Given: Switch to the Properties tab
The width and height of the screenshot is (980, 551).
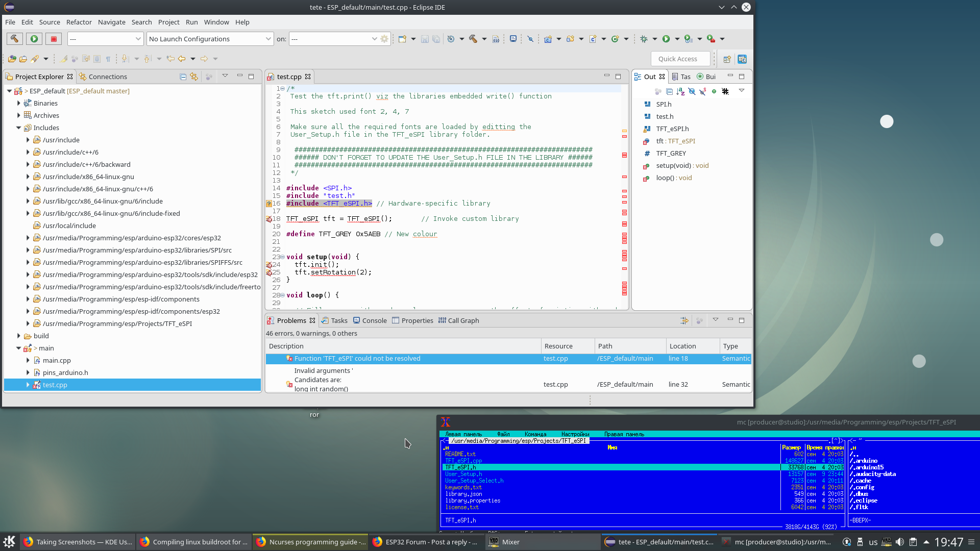Looking at the screenshot, I should tap(412, 321).
